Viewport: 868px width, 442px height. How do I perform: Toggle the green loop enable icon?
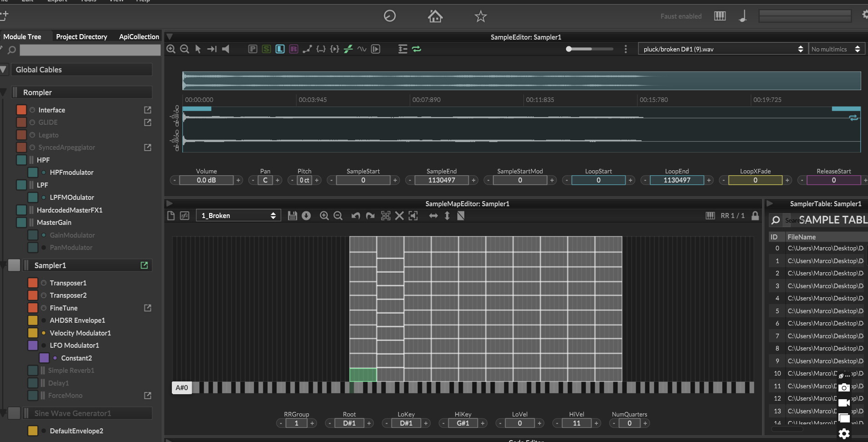416,49
